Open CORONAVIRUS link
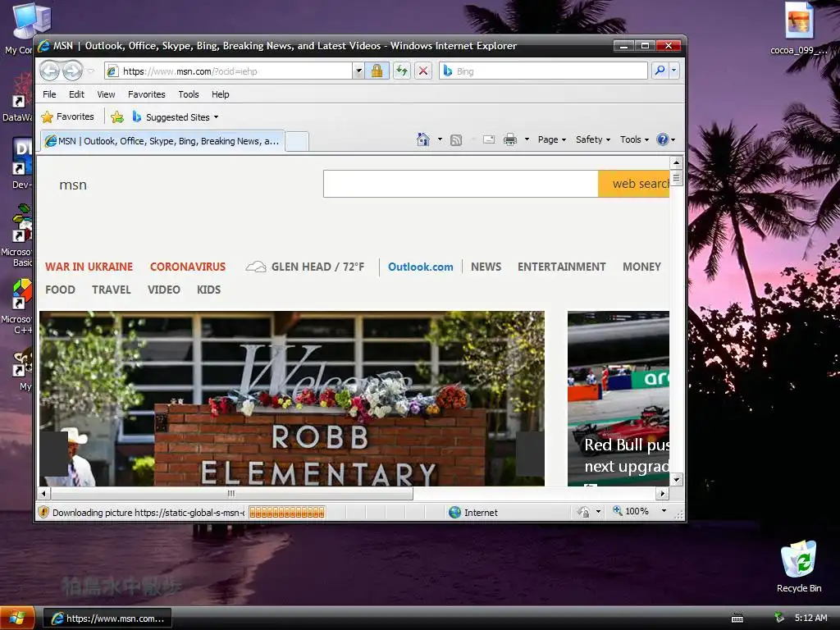The height and width of the screenshot is (630, 840). (x=188, y=267)
